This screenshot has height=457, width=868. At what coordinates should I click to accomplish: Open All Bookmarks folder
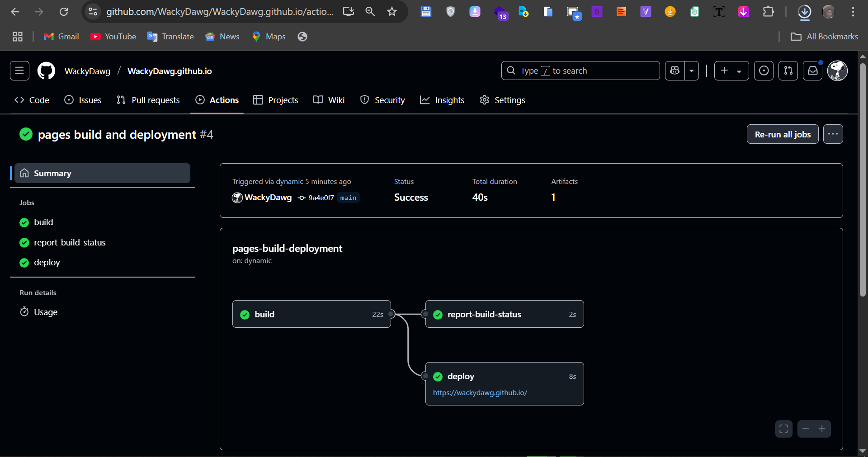pos(824,37)
